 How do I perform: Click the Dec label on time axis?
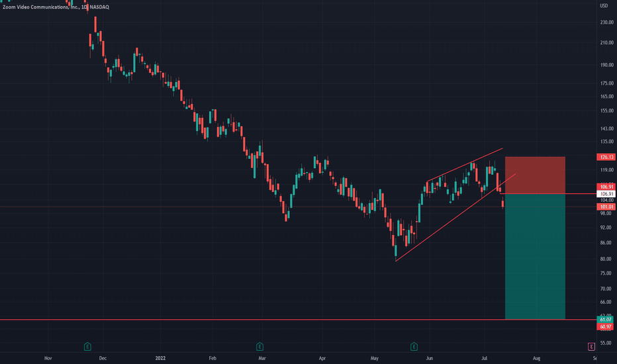103,358
